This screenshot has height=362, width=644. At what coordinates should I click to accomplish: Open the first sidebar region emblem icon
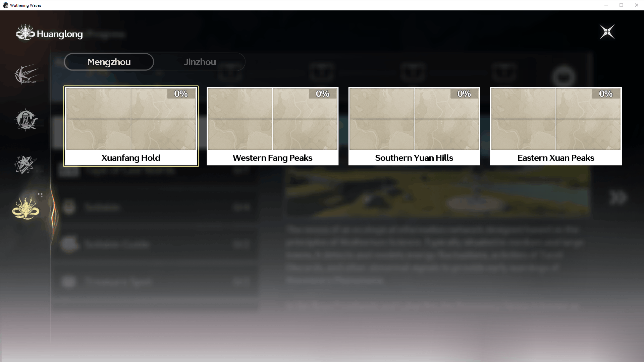[x=26, y=74]
